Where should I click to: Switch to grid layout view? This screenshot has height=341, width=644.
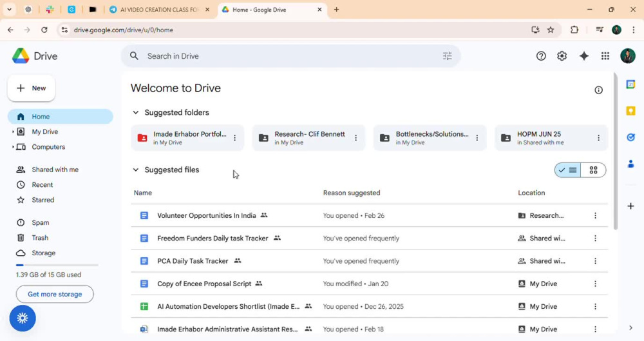pyautogui.click(x=594, y=170)
